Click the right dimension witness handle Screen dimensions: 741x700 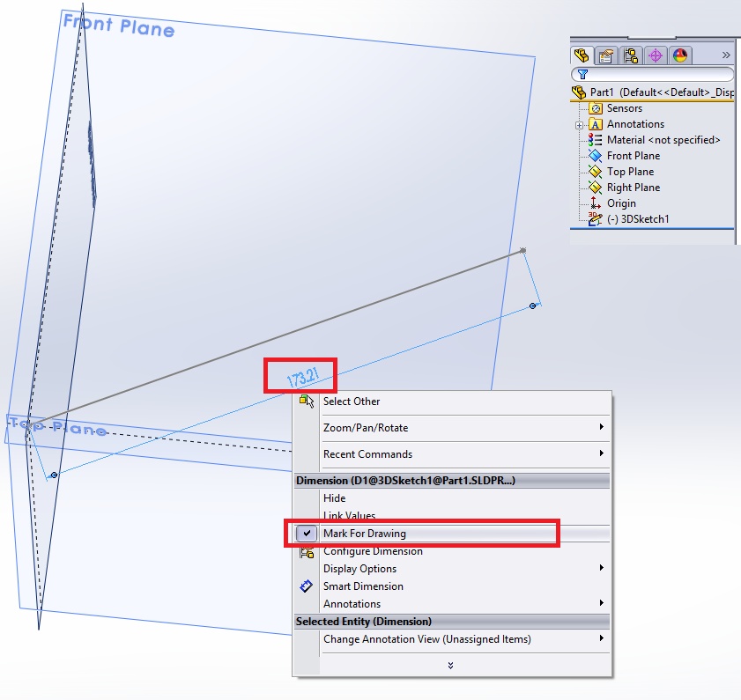click(x=532, y=306)
